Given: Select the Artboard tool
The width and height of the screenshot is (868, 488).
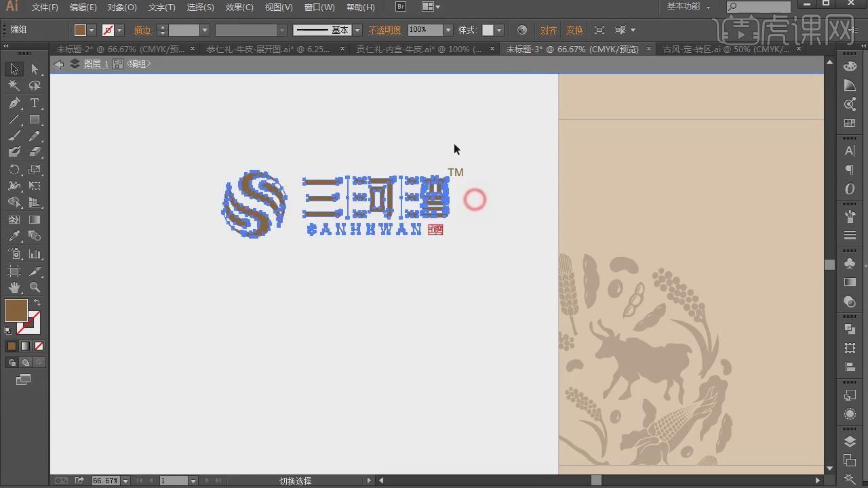Looking at the screenshot, I should pos(14,271).
